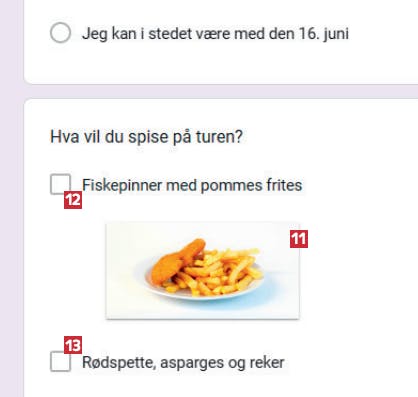Click the breaded fish piece in photo
The image size is (418, 397).
176,260
